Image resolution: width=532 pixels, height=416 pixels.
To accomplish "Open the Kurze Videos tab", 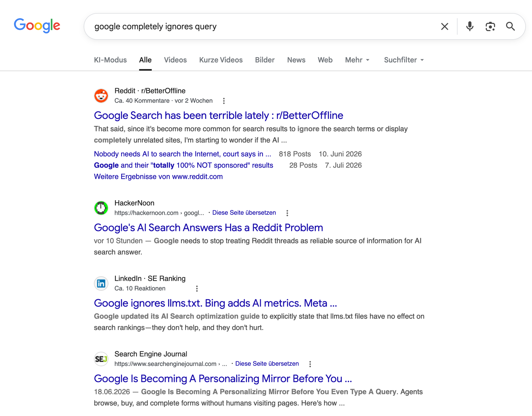I will tap(221, 60).
